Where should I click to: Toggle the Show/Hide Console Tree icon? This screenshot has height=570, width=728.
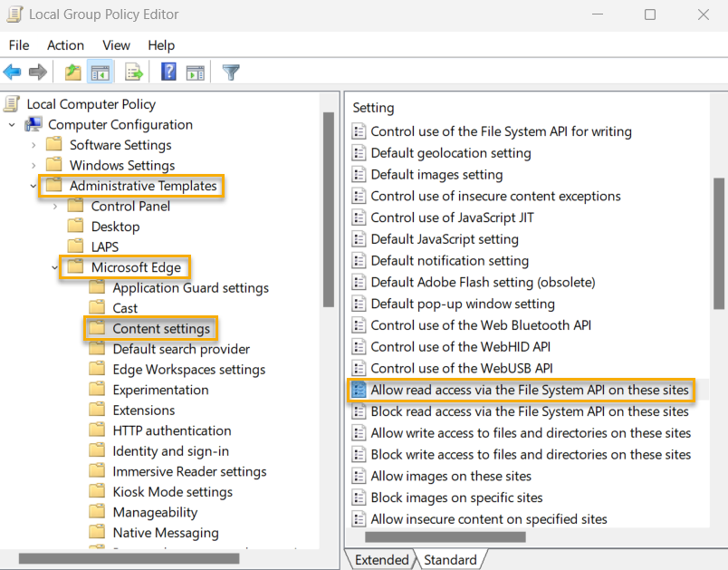coord(101,72)
